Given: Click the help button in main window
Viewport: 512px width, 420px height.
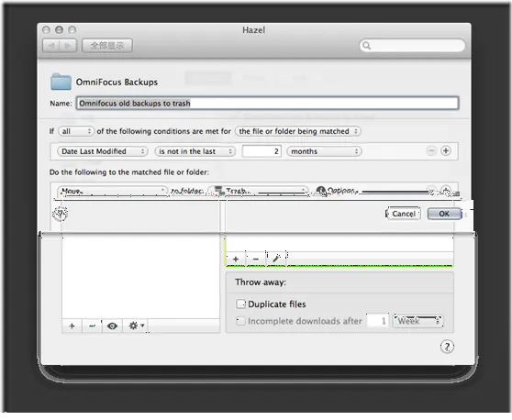Looking at the screenshot, I should [x=447, y=347].
